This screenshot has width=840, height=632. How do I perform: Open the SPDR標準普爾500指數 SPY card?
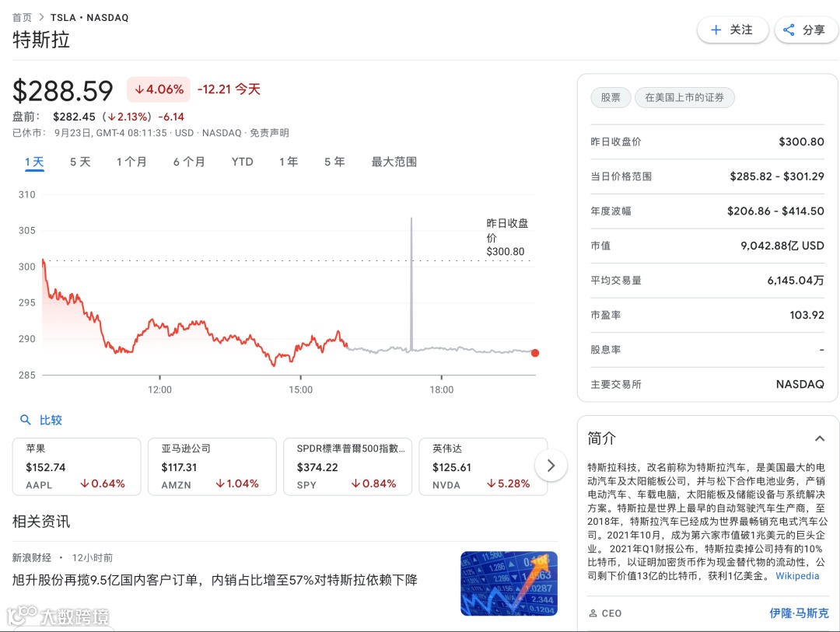(x=348, y=466)
